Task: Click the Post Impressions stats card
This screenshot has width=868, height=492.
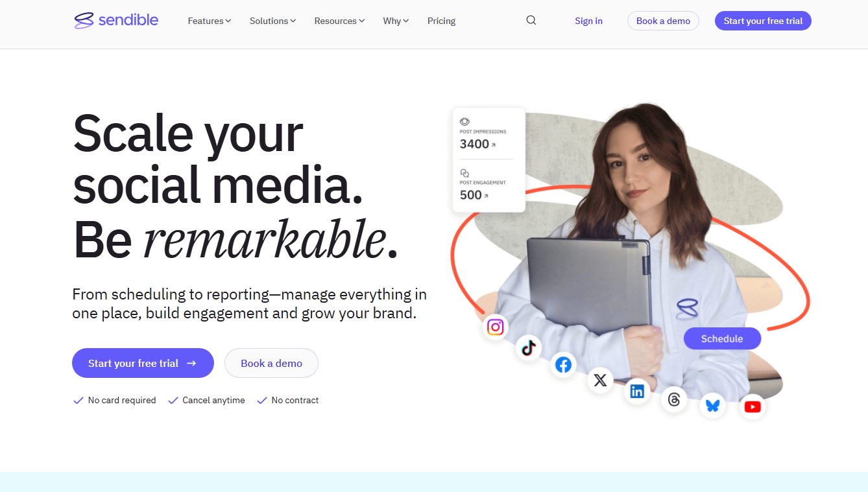Action: 488,136
